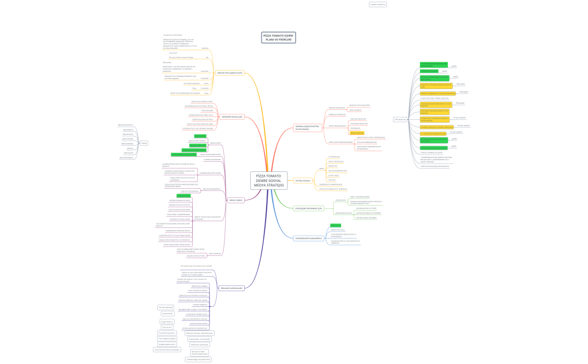Image resolution: width=588 pixels, height=364 pixels.
Task: Click the yellow highlighted MENÜ VİDEOLARI node
Action: pos(356,133)
